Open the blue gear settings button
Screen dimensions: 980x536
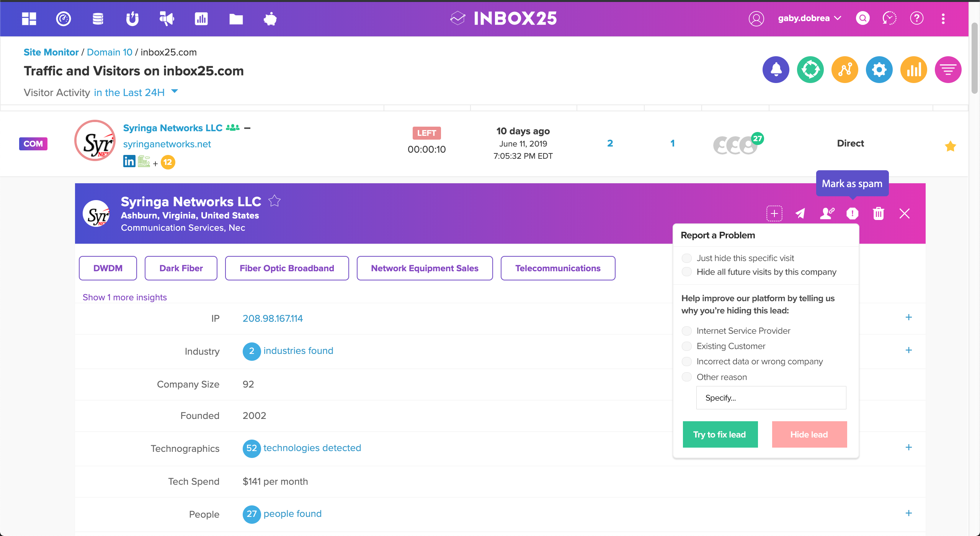(x=879, y=70)
